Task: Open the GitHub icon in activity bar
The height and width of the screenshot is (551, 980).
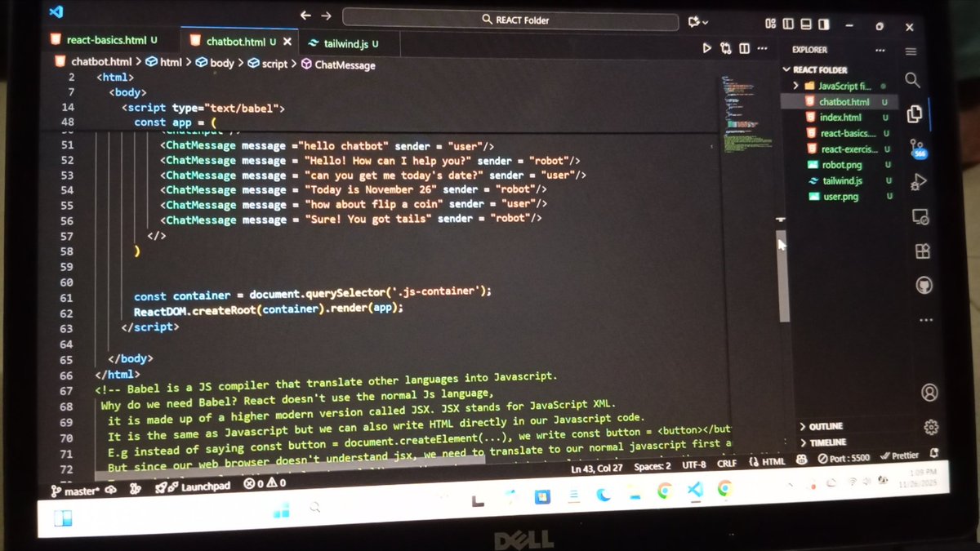Action: (924, 286)
